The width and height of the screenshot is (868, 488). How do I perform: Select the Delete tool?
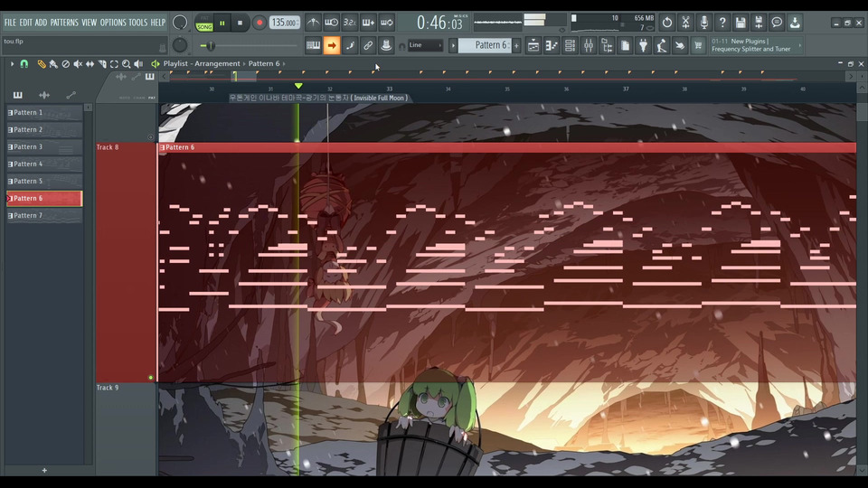(x=66, y=64)
